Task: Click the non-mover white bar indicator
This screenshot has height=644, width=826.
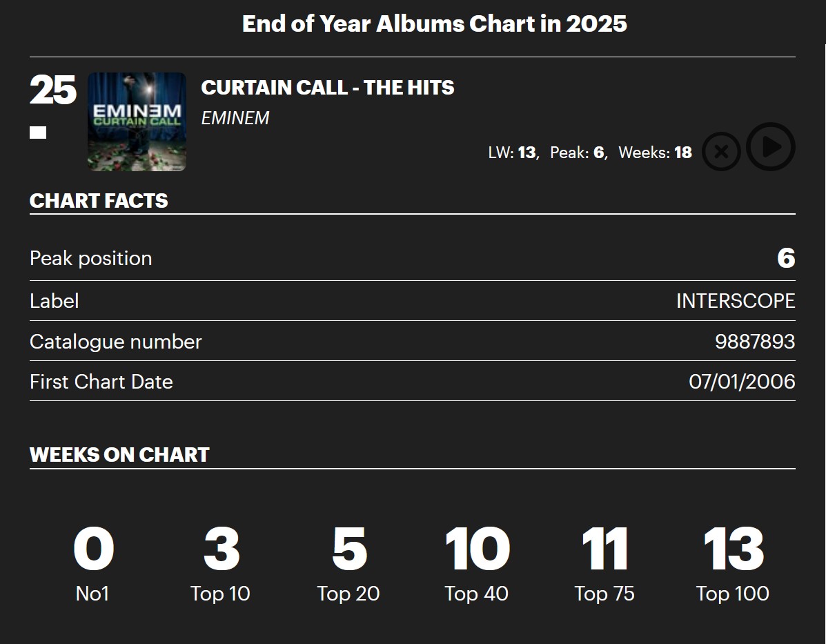Action: [x=38, y=133]
